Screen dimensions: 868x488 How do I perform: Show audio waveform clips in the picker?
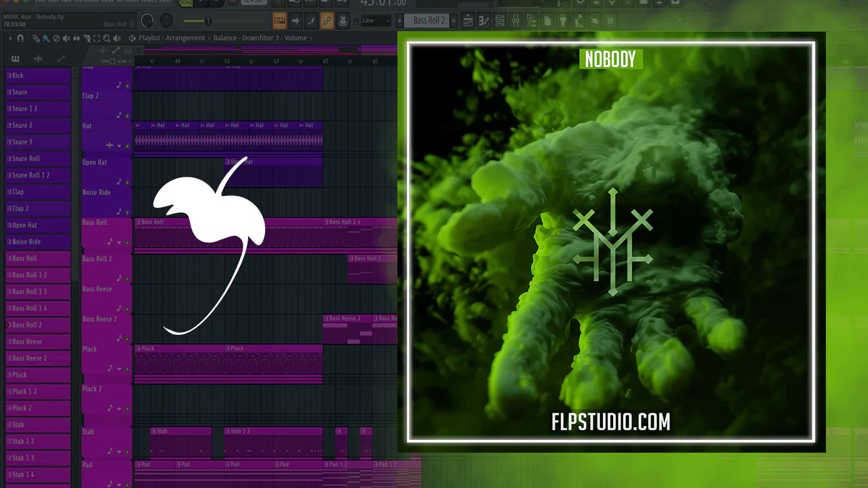39,59
